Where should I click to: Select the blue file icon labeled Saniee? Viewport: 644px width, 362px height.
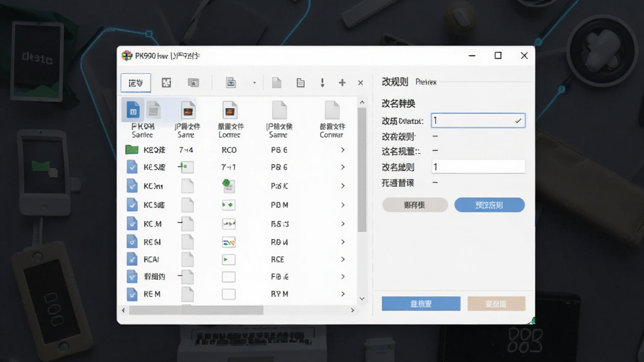point(133,110)
